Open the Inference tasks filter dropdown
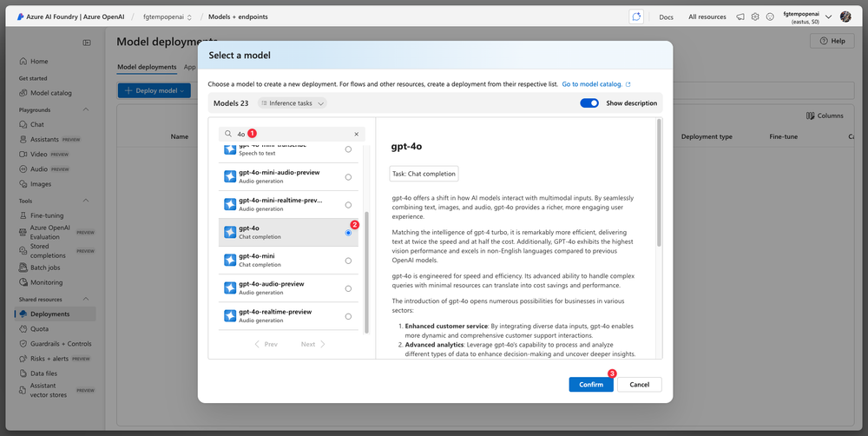Viewport: 868px width, 436px height. pyautogui.click(x=293, y=103)
